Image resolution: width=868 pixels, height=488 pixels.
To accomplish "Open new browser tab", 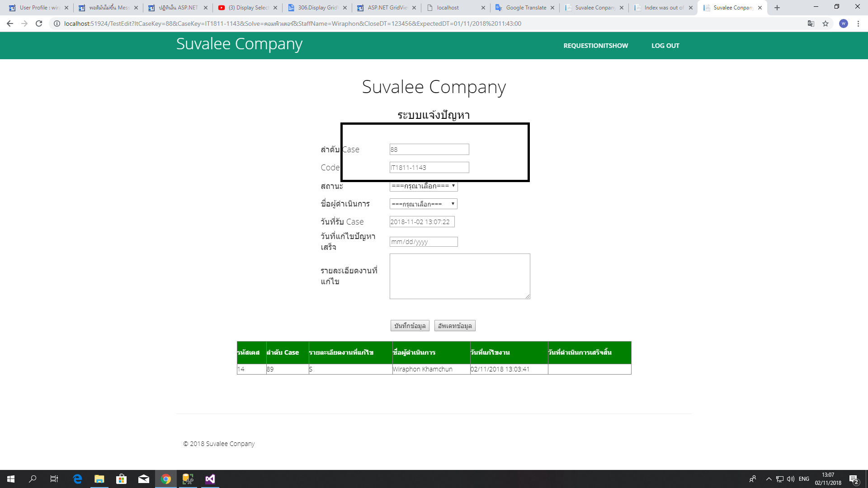I will pyautogui.click(x=777, y=8).
